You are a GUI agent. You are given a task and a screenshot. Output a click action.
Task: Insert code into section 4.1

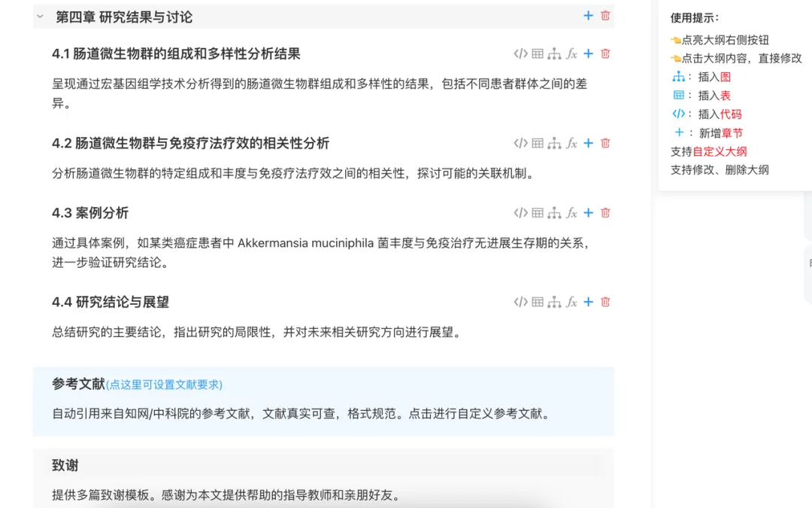pos(520,54)
